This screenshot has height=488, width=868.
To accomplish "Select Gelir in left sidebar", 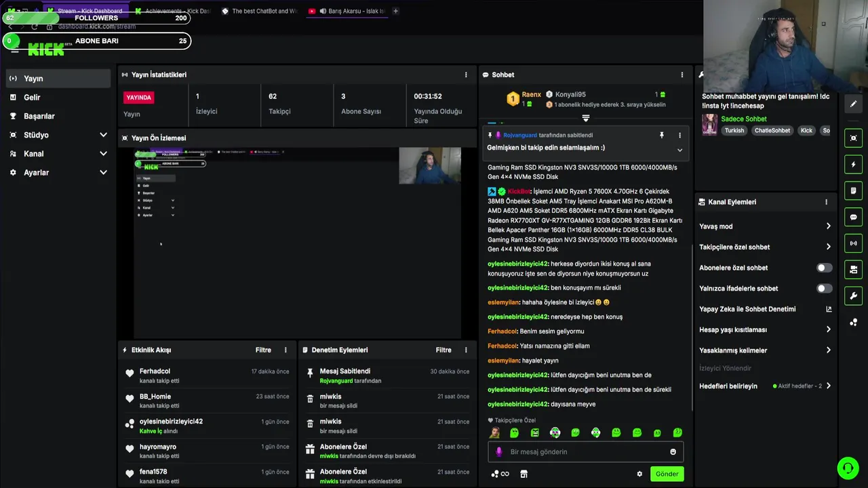I will 57,98.
